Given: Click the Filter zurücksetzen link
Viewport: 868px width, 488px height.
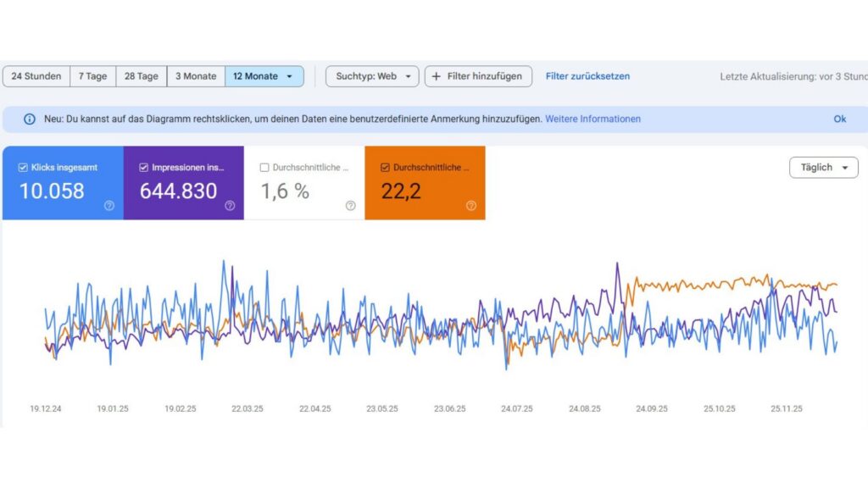Looking at the screenshot, I should click(x=587, y=76).
